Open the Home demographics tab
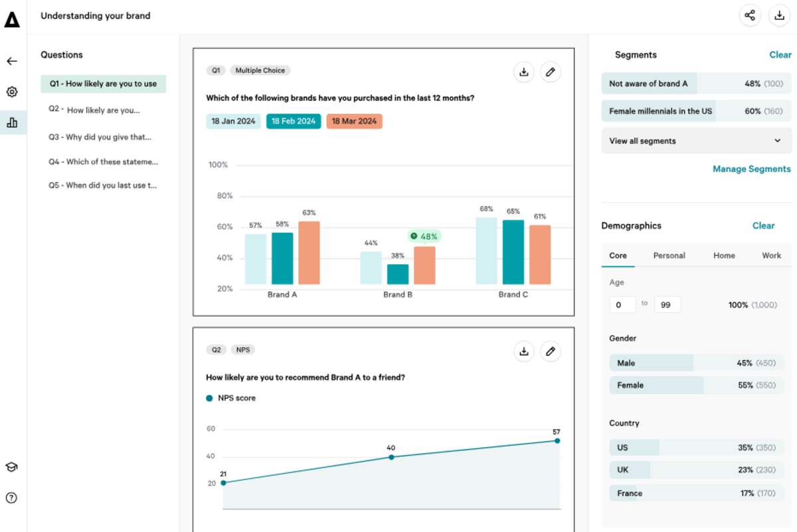The image size is (797, 532). tap(724, 255)
